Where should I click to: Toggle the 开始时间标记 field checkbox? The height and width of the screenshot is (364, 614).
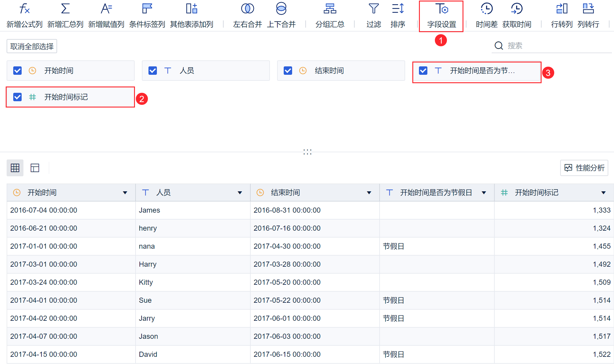[x=17, y=97]
